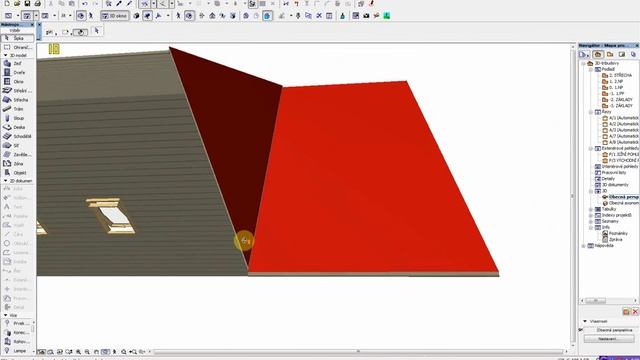Collapse the 3D model toolbox section
Image resolution: width=640 pixels, height=360 pixels.
coord(6,55)
